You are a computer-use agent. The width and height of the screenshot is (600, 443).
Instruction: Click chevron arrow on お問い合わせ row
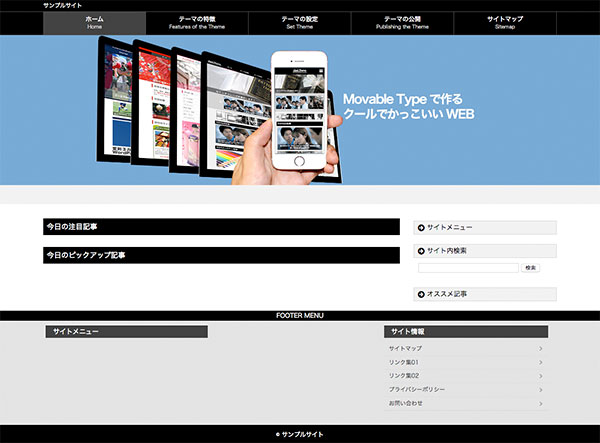click(x=541, y=404)
